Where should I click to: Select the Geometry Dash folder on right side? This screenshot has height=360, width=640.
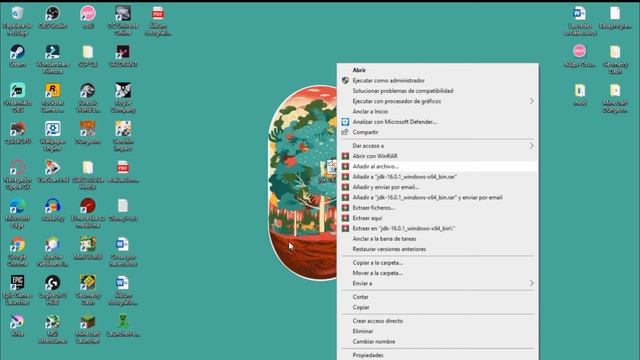pyautogui.click(x=615, y=60)
